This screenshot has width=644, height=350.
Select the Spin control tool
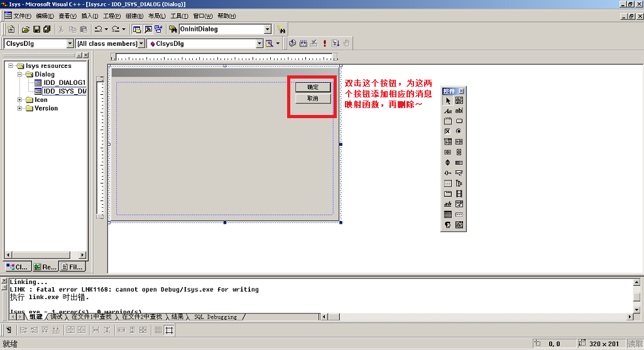point(448,163)
